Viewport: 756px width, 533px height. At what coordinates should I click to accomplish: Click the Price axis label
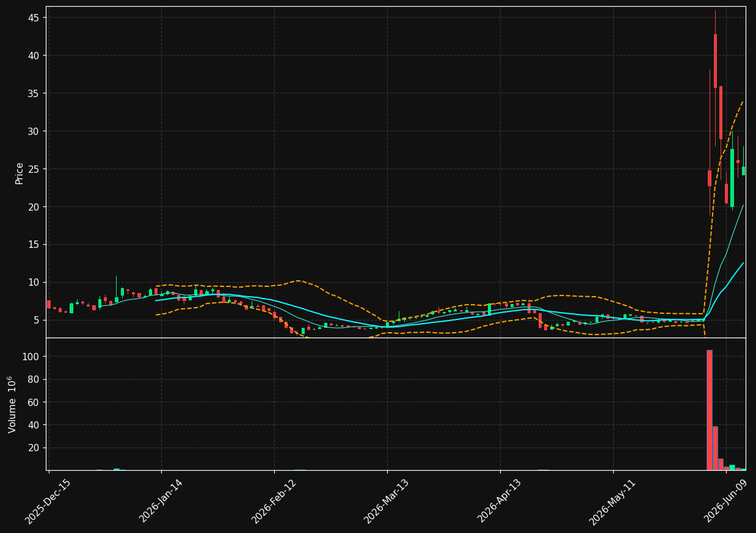pos(20,173)
